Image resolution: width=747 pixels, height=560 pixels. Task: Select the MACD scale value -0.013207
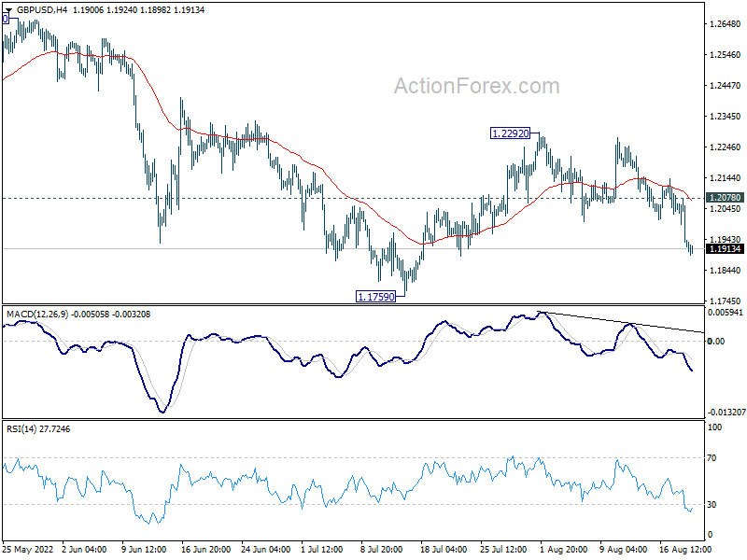[x=726, y=412]
